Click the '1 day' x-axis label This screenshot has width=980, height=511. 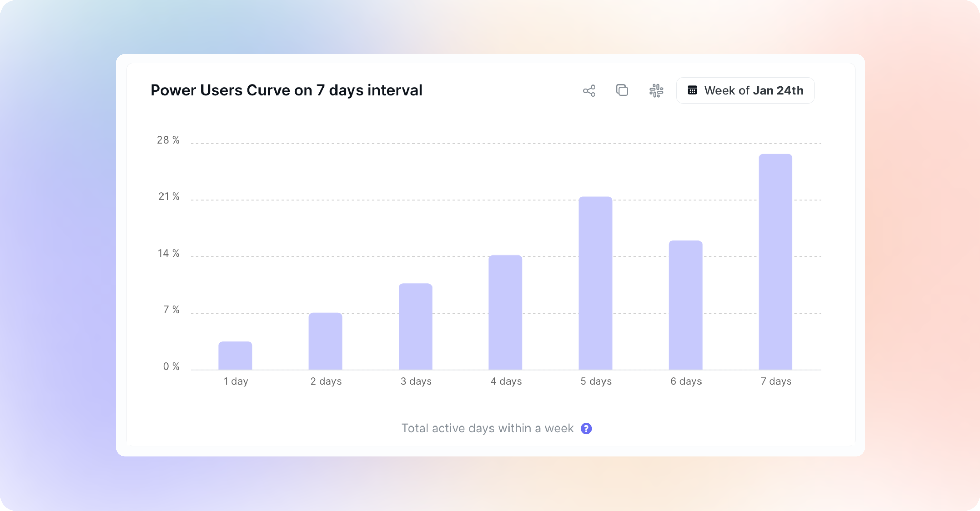tap(235, 381)
